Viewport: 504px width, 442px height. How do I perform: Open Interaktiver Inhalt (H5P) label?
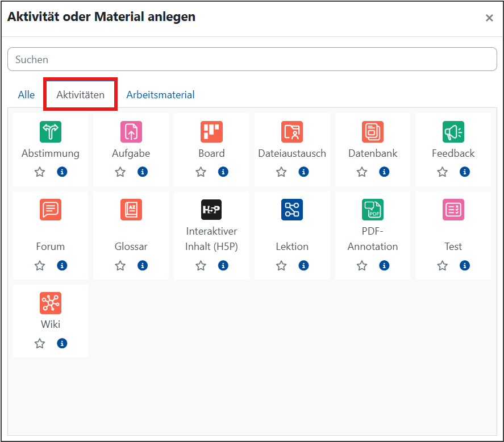coord(211,239)
